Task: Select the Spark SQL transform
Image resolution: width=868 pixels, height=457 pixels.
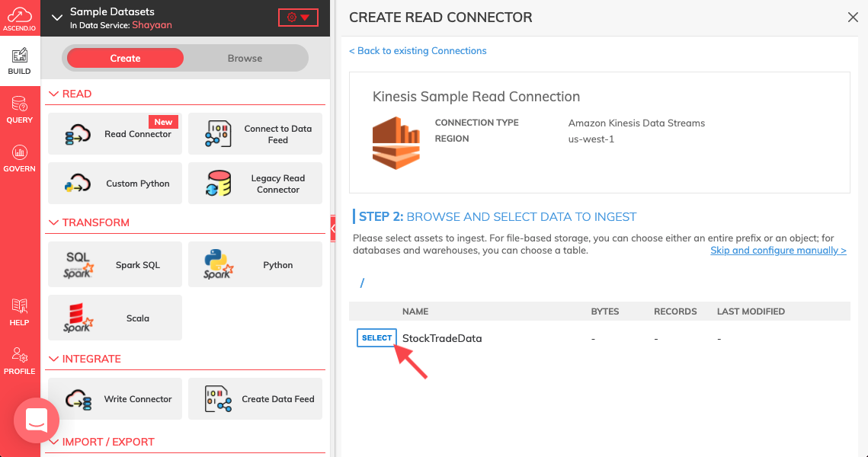Action: click(x=115, y=264)
